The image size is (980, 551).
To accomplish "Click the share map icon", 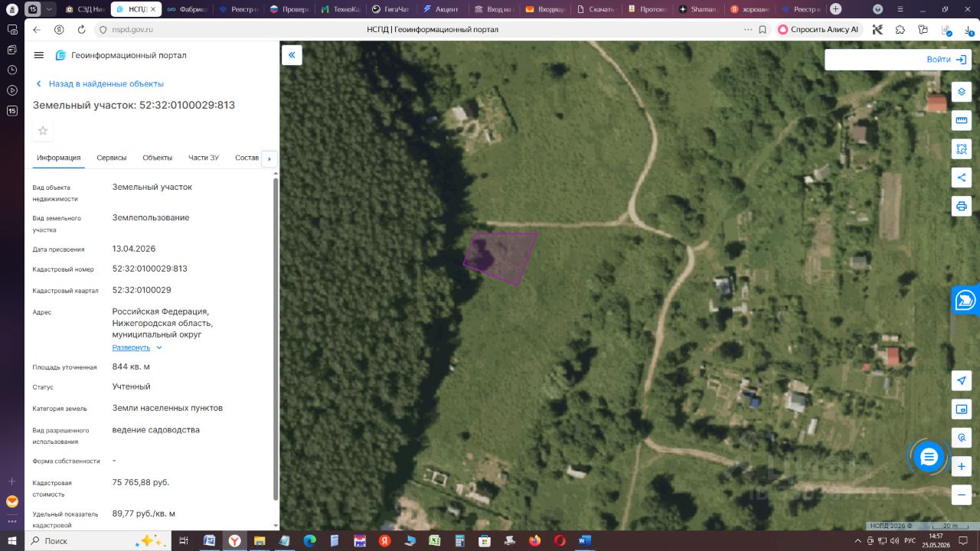I will tap(962, 178).
